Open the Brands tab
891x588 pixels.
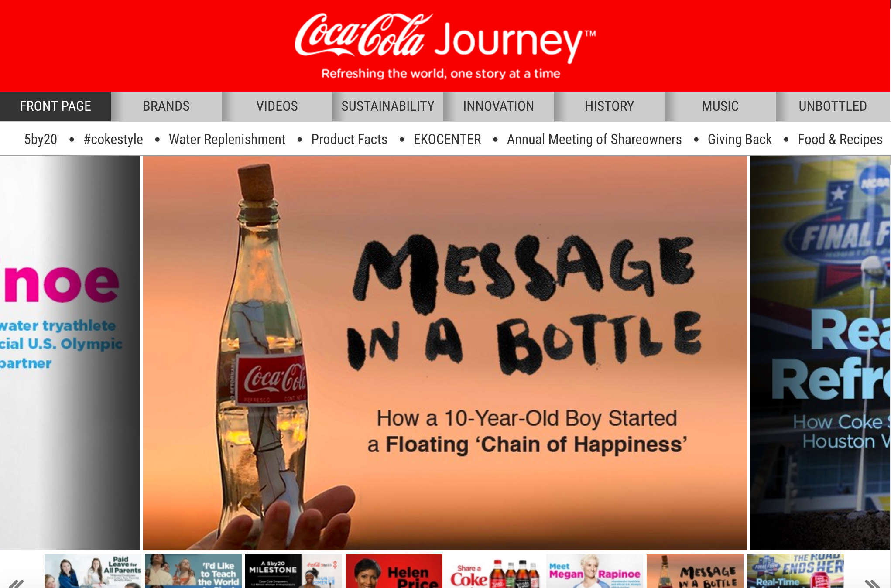(166, 106)
